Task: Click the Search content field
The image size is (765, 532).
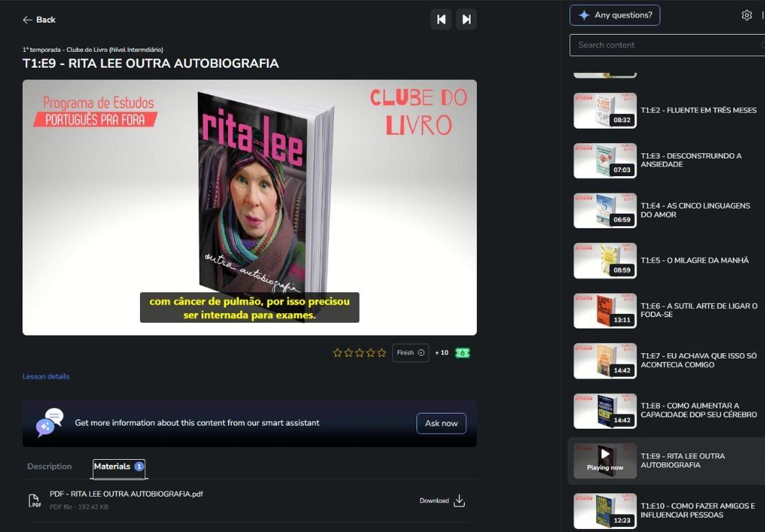Action: [664, 45]
